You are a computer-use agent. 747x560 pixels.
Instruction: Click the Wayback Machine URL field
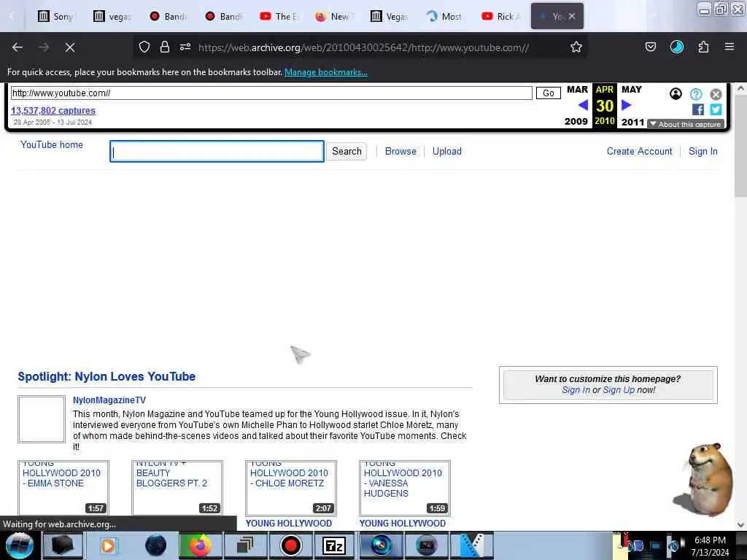[271, 93]
